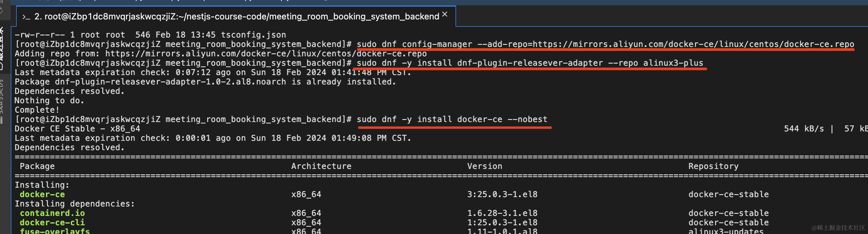
Task: Click the green docker-ce package name
Action: 42,194
